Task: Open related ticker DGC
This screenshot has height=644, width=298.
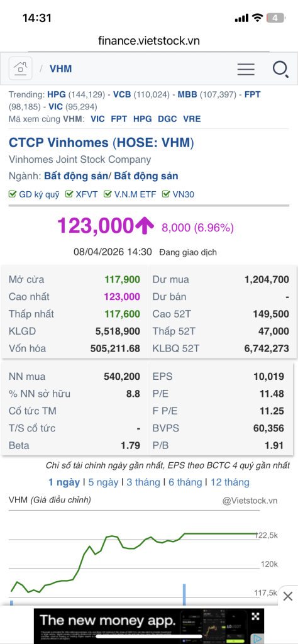Action: click(x=167, y=119)
